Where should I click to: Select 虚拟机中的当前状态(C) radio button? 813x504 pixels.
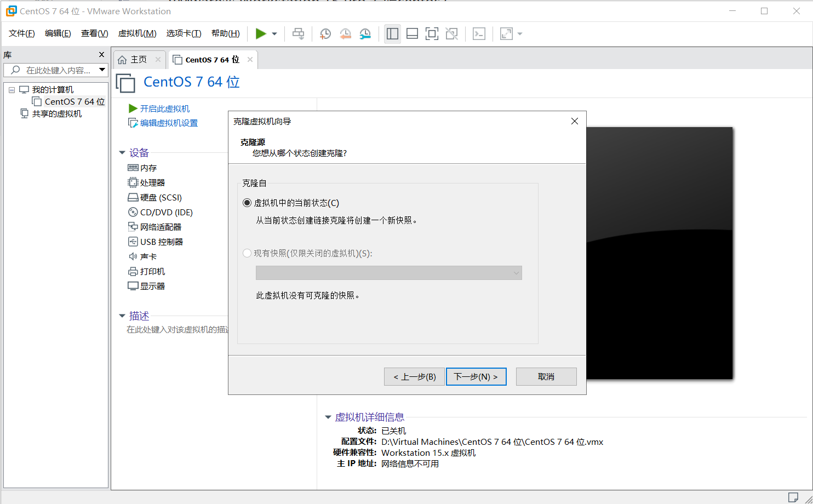[247, 203]
